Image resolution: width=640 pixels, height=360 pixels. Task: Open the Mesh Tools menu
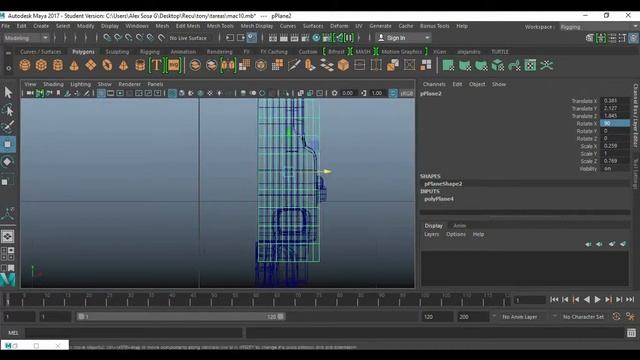point(220,26)
